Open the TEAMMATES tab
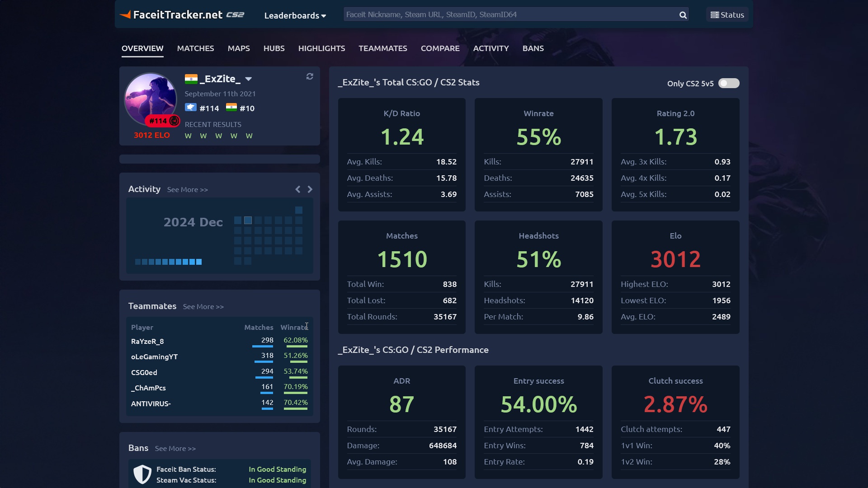This screenshot has height=488, width=868. tap(382, 48)
